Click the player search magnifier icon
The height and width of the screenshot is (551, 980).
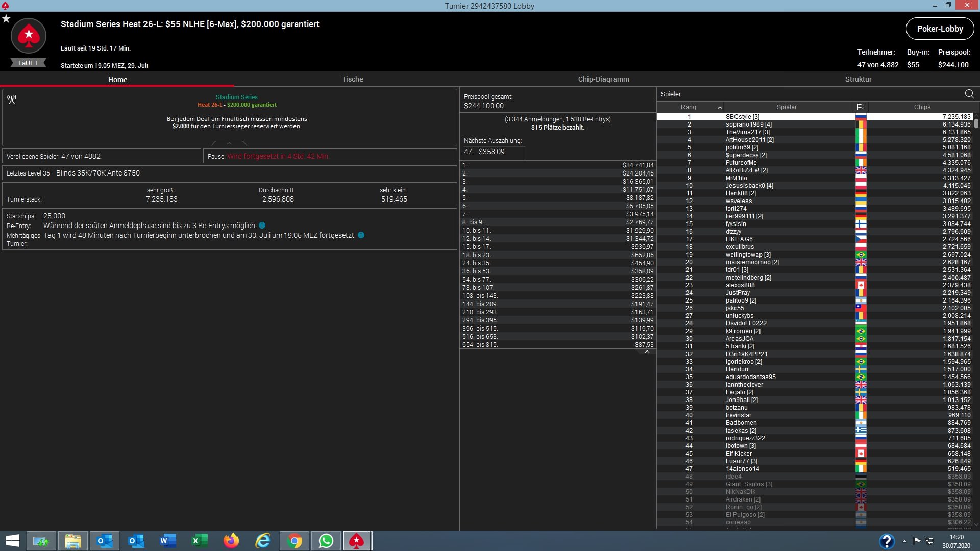click(x=969, y=94)
